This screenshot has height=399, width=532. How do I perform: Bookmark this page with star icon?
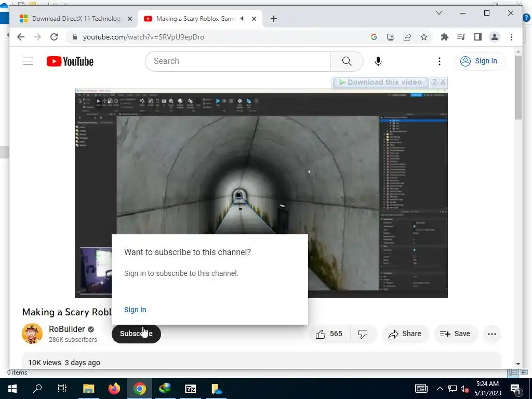[424, 37]
